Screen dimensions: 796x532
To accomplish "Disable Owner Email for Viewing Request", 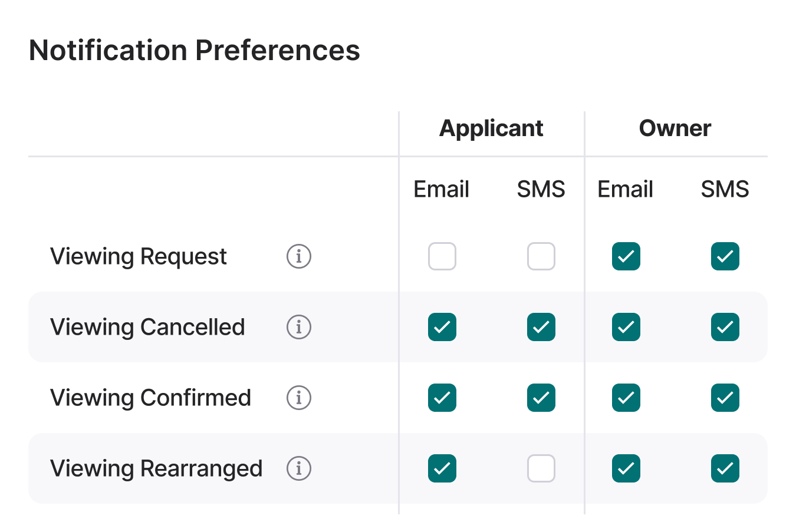I will [626, 256].
